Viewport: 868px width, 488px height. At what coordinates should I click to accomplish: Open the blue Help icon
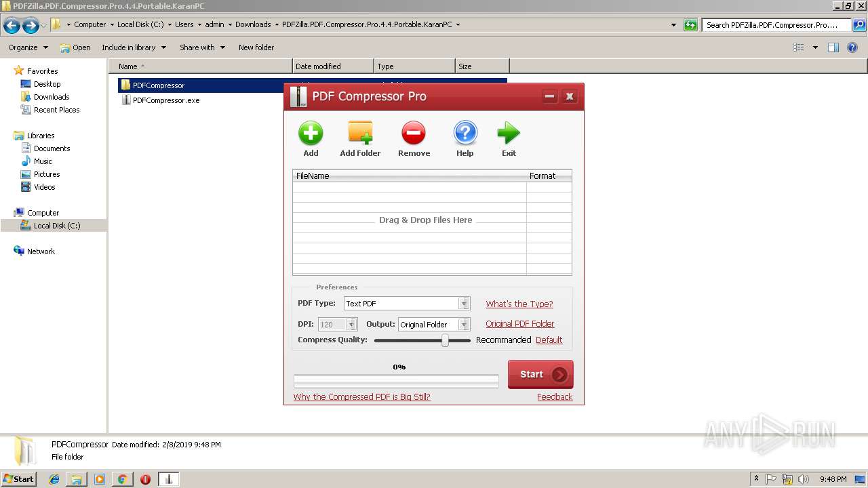point(465,133)
